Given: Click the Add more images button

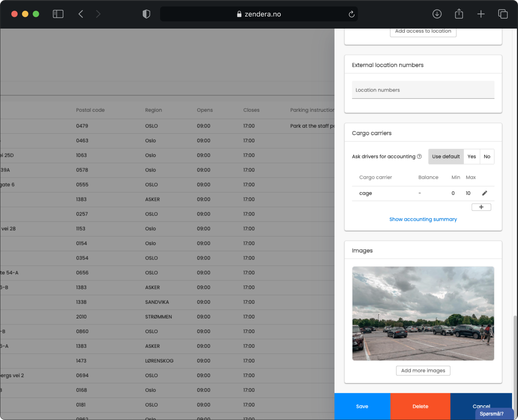Looking at the screenshot, I should 423,371.
